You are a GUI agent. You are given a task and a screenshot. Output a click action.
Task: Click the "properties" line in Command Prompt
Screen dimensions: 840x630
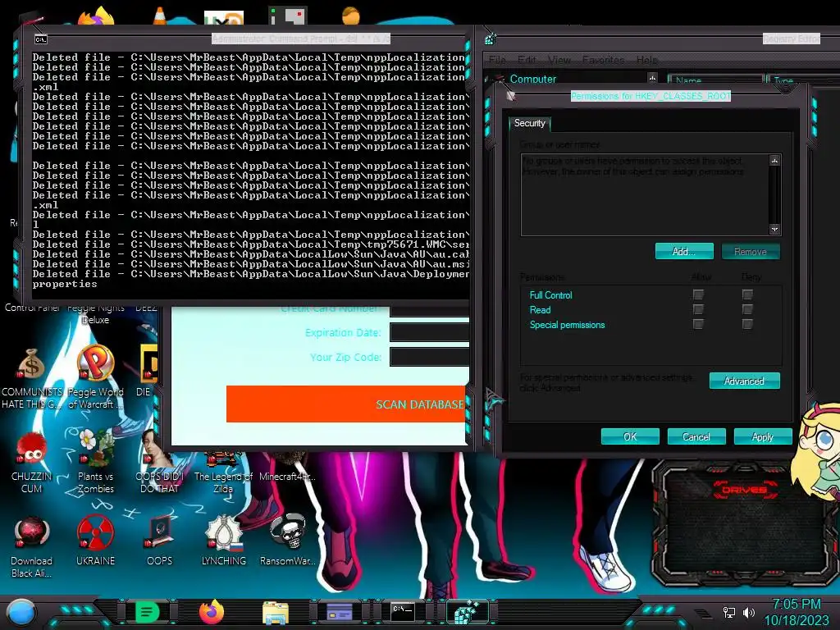pos(64,284)
